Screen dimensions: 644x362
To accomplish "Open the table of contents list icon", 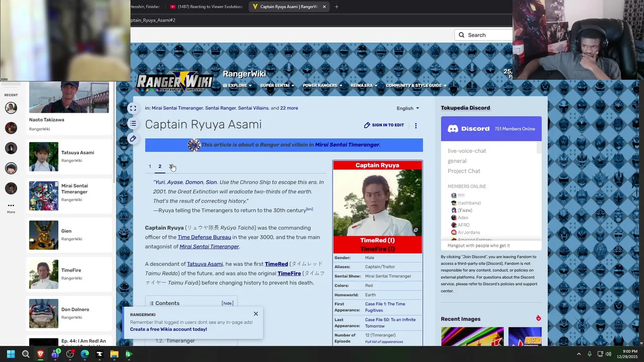I will [133, 123].
